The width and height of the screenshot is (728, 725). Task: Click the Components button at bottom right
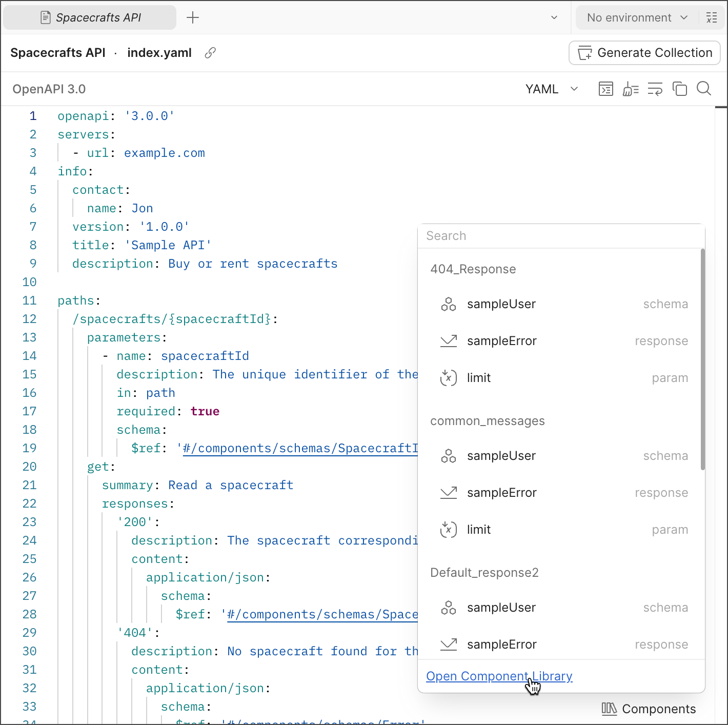click(x=649, y=709)
